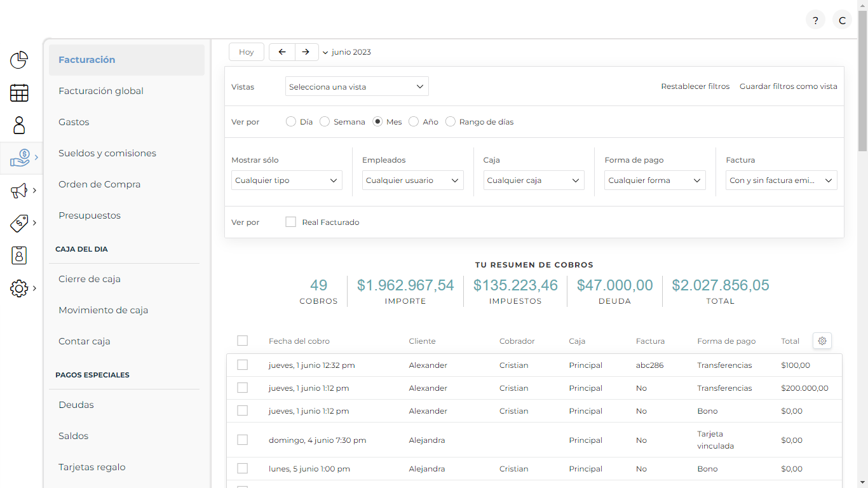Click the $2.027.856,05 total amount
The width and height of the screenshot is (868, 488).
click(721, 285)
